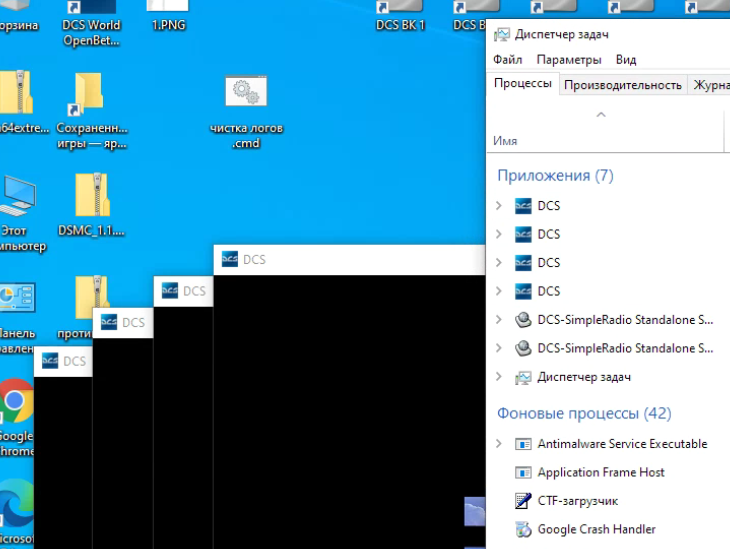Expand the first DCS-SimpleRadio Standalone entry
The width and height of the screenshot is (730, 549).
tap(499, 319)
